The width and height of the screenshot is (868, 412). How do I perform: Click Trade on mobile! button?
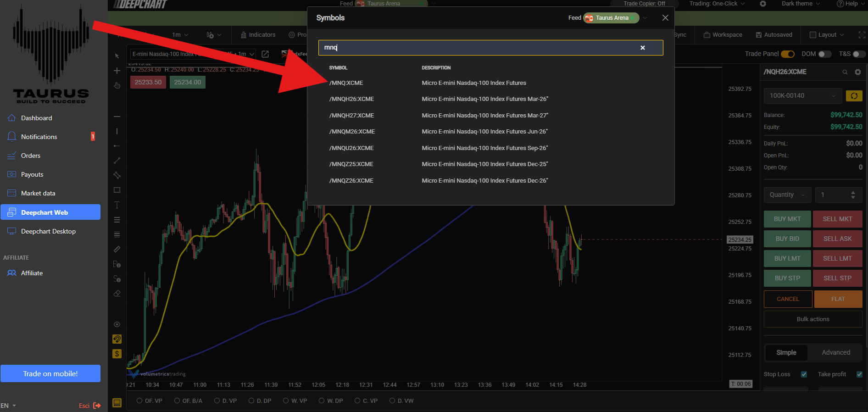[x=50, y=373]
